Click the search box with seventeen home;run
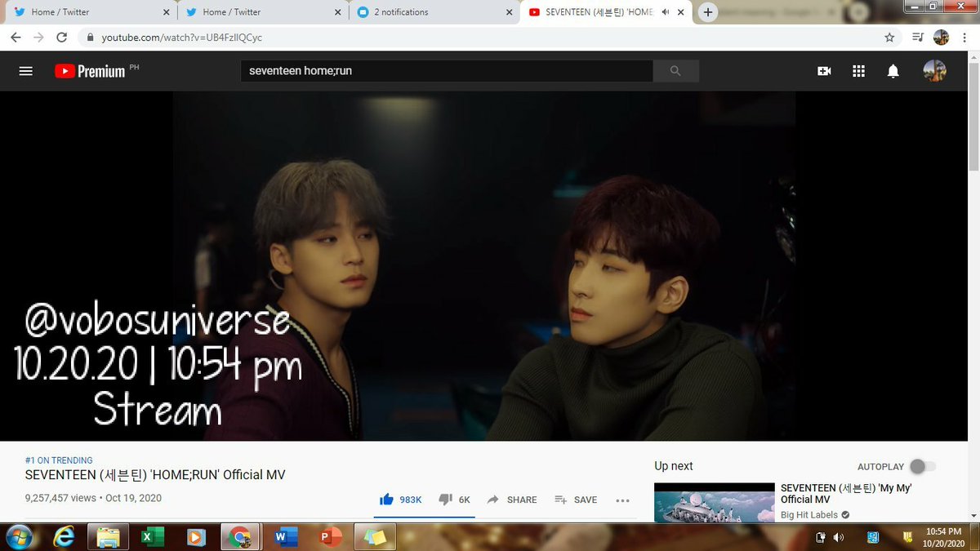 coord(447,71)
